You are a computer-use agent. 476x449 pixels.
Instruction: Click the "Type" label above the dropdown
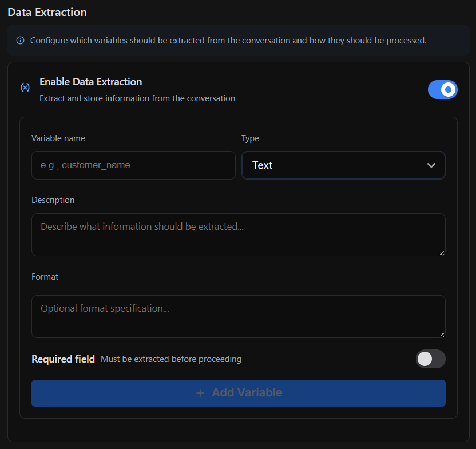(x=250, y=138)
